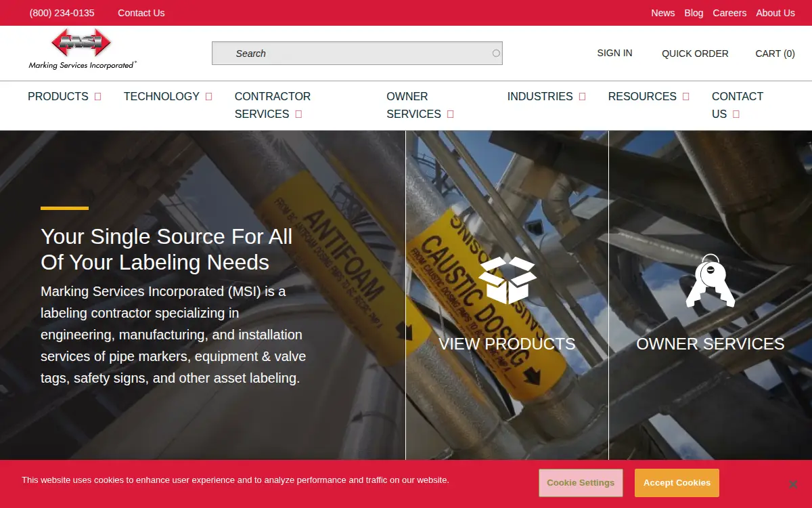Open Contact Us in main navigation
Image resolution: width=812 pixels, height=508 pixels.
[738, 105]
